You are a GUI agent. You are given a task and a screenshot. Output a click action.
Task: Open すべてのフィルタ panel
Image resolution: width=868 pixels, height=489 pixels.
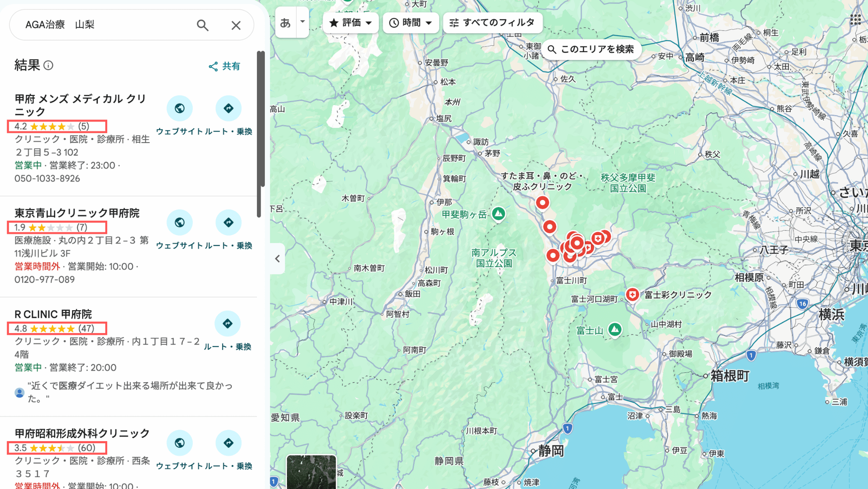[x=492, y=22]
